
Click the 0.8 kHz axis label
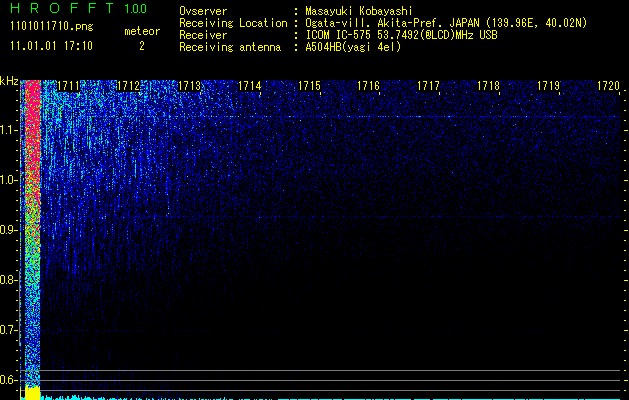click(9, 280)
